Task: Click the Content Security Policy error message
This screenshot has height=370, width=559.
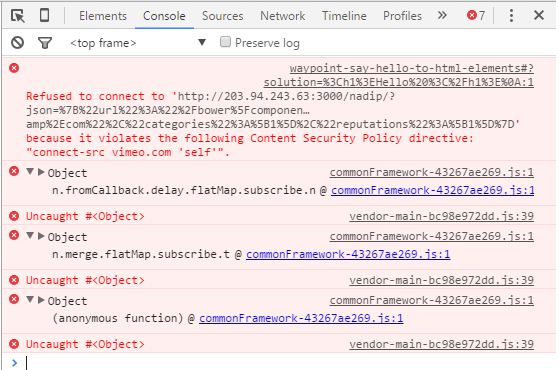Action: 273,124
